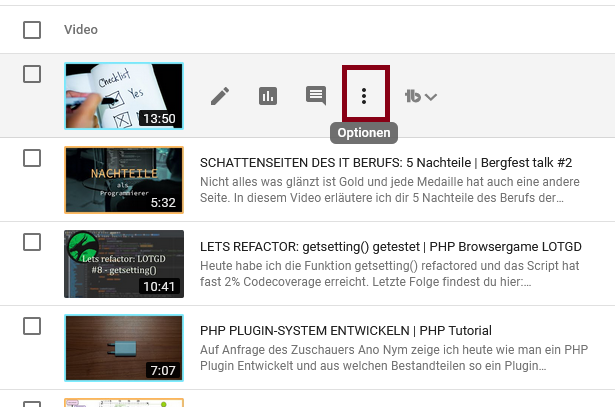Image resolution: width=615 pixels, height=407 pixels.
Task: Open the checklist thumbnail with 13:50 duration
Action: (123, 96)
